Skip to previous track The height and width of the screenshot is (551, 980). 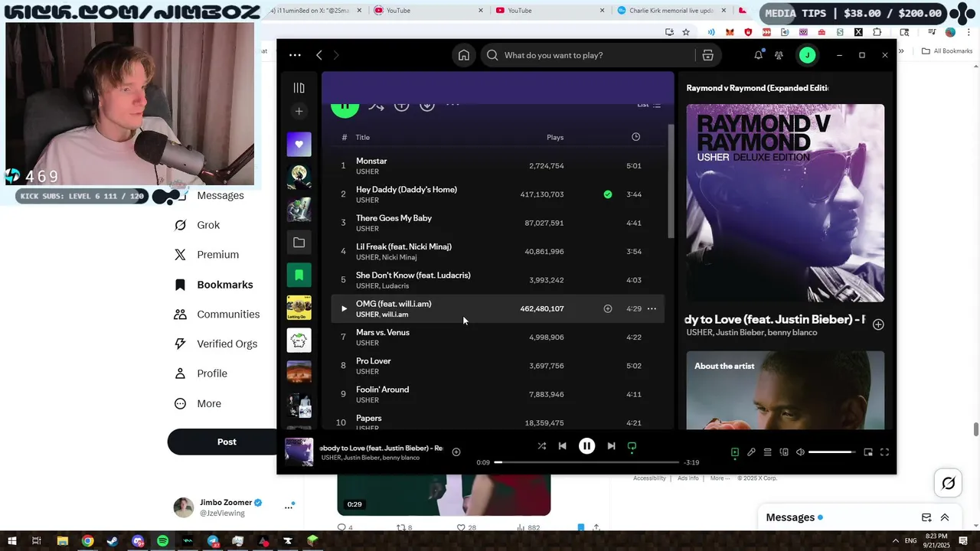tap(562, 446)
